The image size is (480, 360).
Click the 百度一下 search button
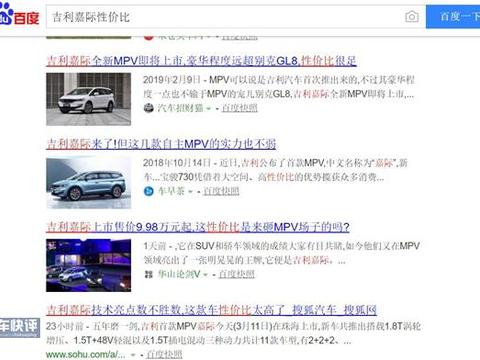[453, 17]
